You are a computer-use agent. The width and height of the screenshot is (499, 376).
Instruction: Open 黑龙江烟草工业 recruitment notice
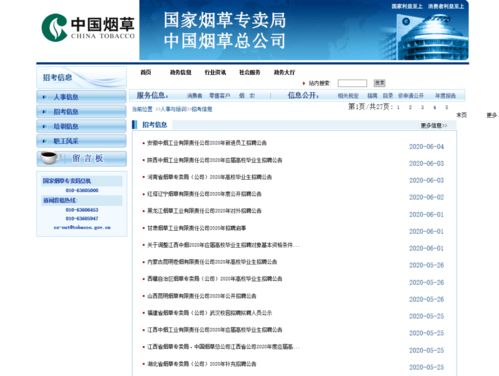point(204,211)
